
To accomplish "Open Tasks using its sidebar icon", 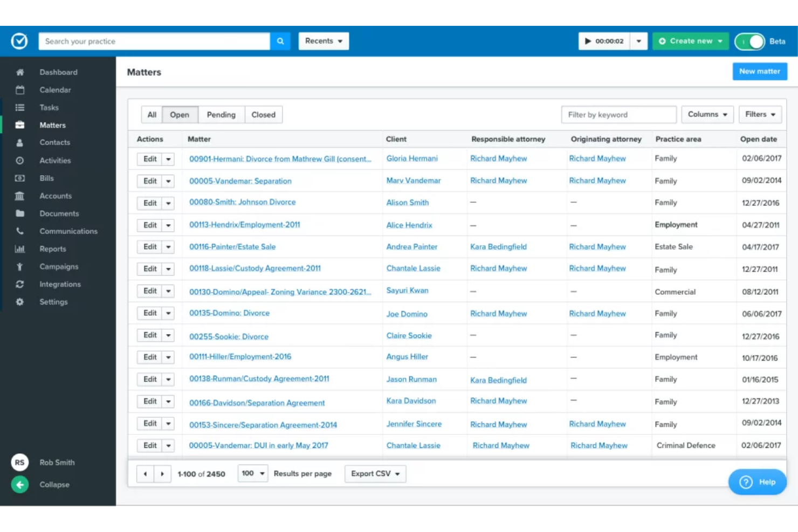I will [x=19, y=107].
